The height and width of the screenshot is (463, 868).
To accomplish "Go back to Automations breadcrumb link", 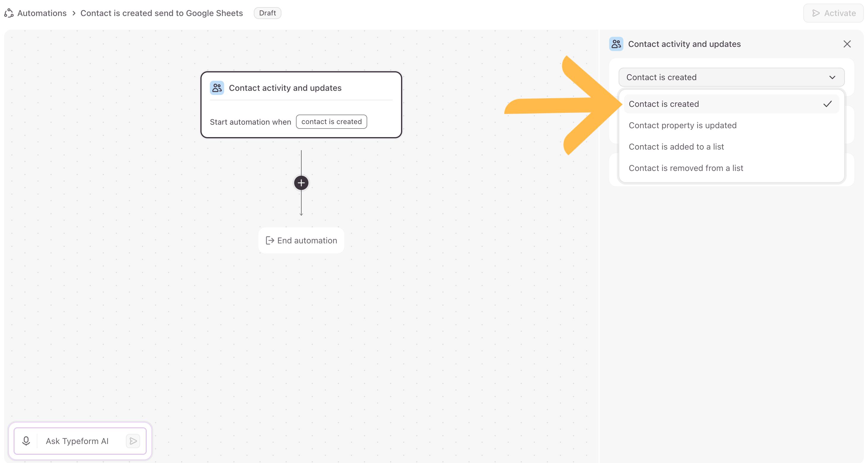I will [42, 13].
